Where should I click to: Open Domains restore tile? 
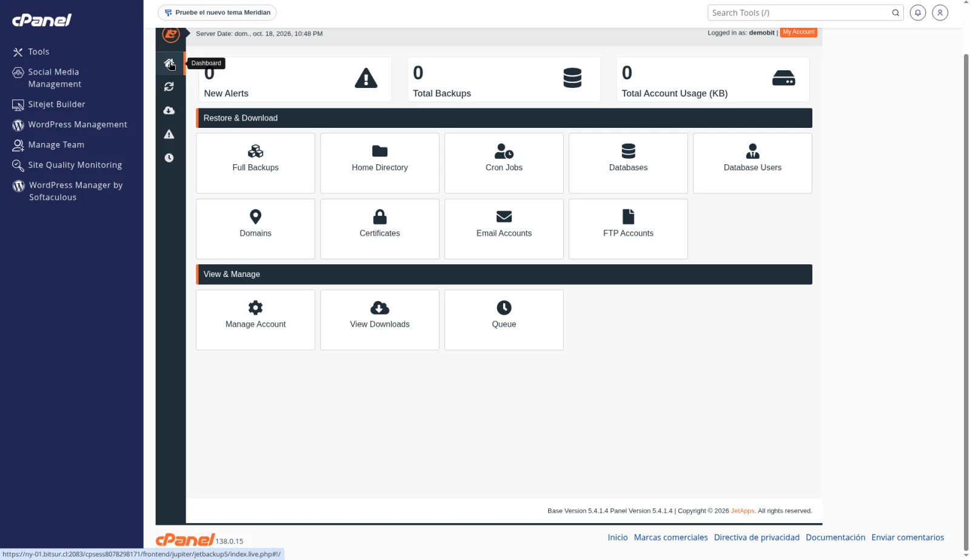tap(255, 229)
